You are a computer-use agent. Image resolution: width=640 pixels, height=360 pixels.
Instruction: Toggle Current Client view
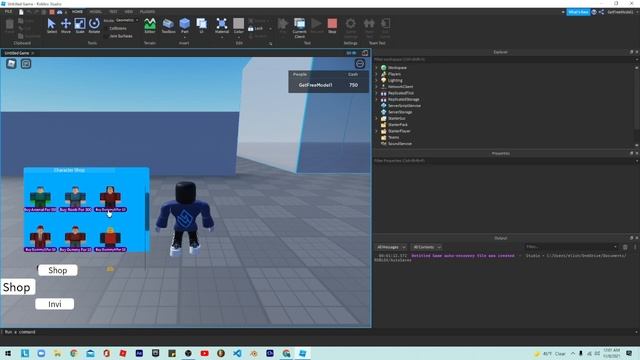[x=299, y=27]
